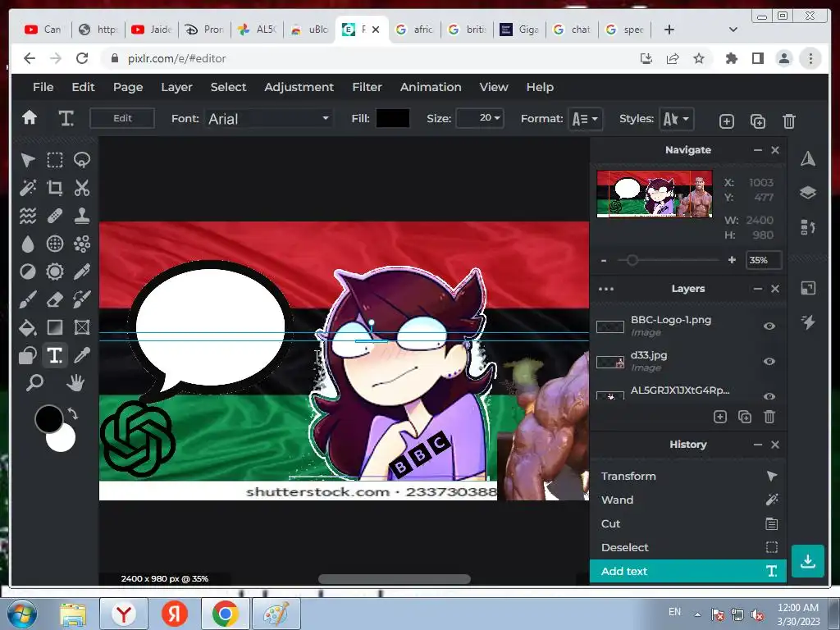
Task: Click the Navigate zoom slider handle
Action: pos(632,260)
